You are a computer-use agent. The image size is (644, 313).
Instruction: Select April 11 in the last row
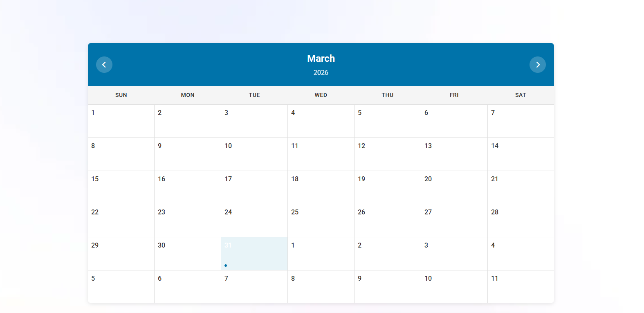pyautogui.click(x=521, y=287)
